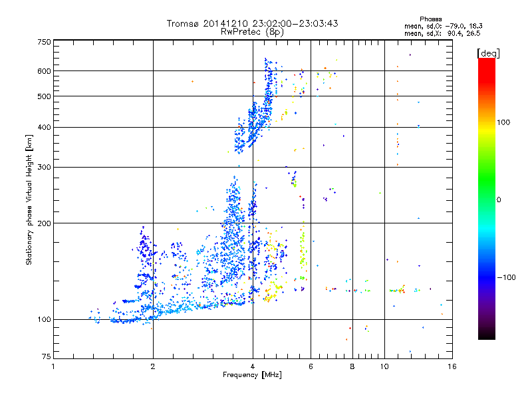Click the colorbar tick label '-100'
Image resolution: width=532 pixels, height=399 pixels.
coord(506,277)
